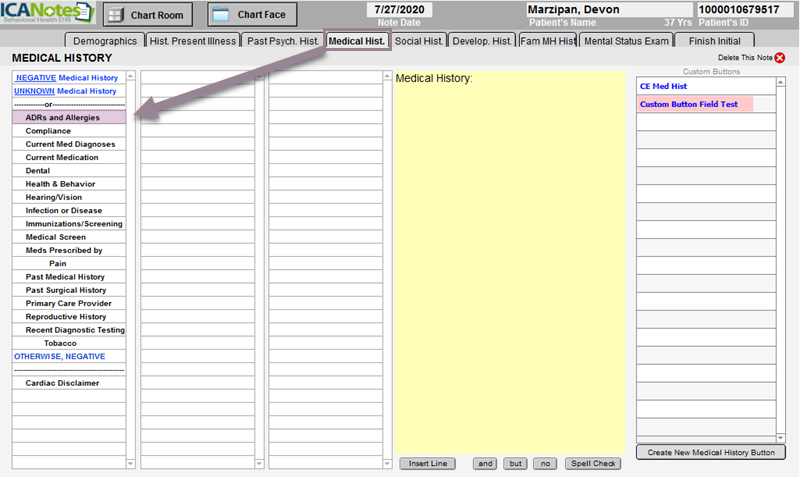Click UNKNOWN Medical History link
800x477 pixels.
65,91
